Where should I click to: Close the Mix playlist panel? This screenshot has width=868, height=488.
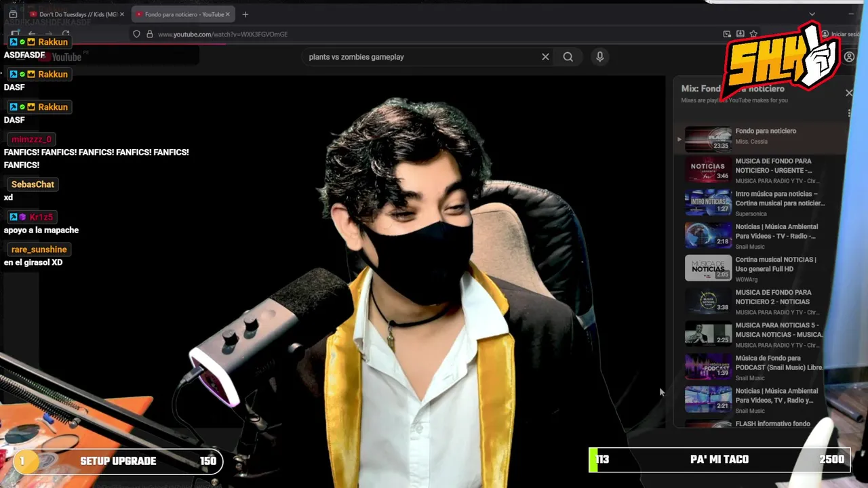point(849,93)
